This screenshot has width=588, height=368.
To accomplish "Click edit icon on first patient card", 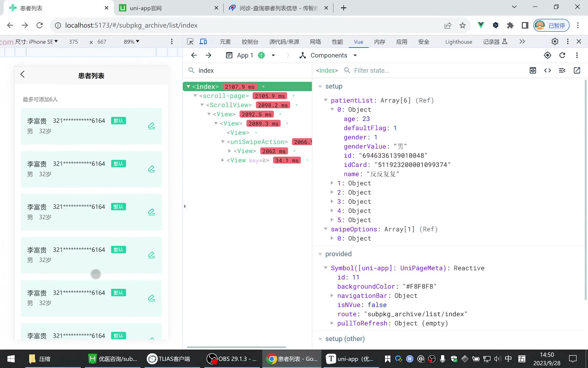I will (x=152, y=126).
